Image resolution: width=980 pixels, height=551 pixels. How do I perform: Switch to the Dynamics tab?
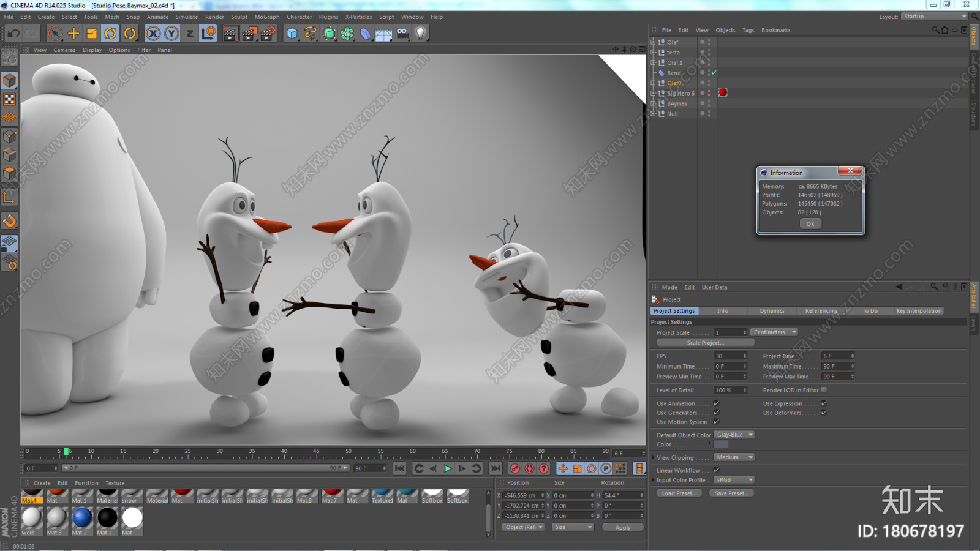[772, 310]
